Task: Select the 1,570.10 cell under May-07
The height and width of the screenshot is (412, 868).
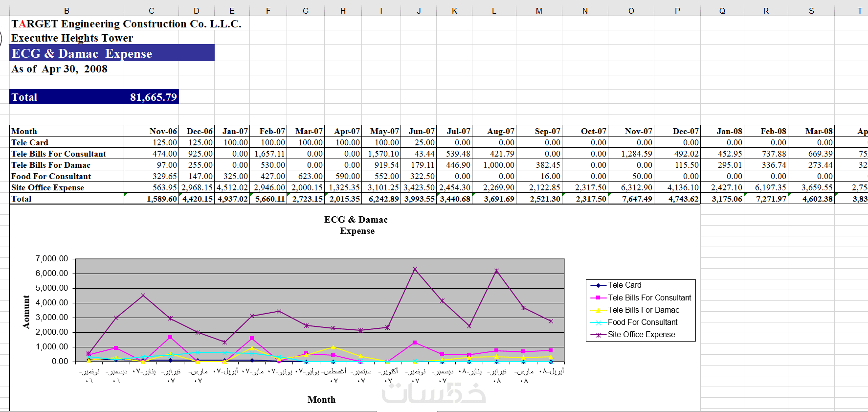Action: [x=381, y=154]
